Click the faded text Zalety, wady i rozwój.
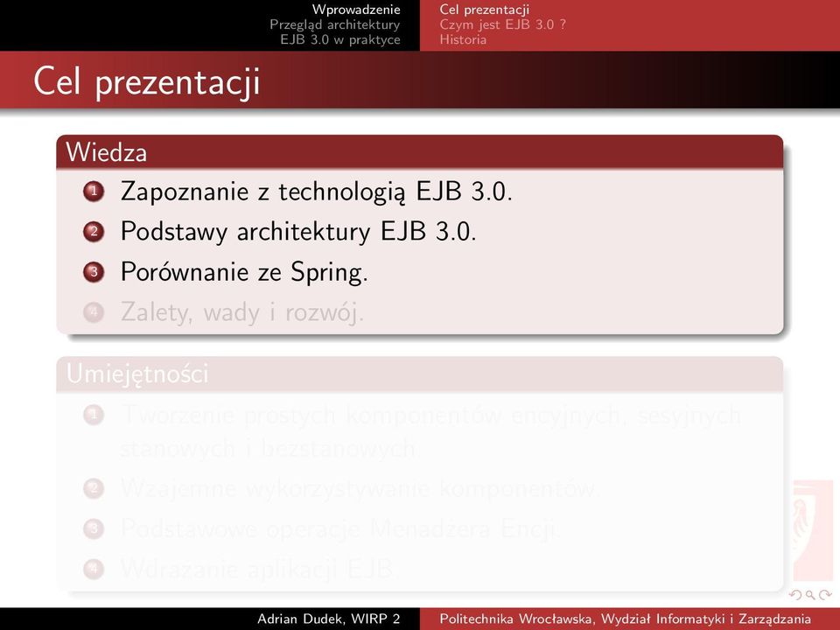Screen dimensions: 840x630 [242, 312]
